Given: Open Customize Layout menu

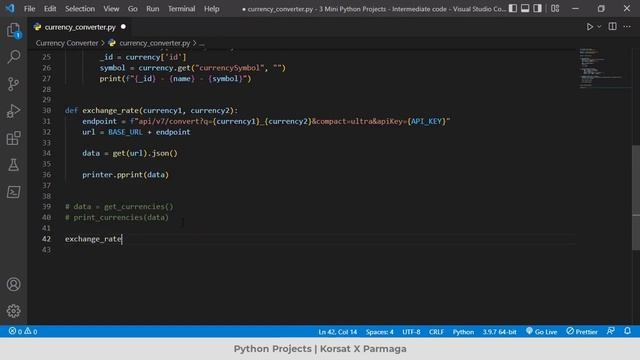Looking at the screenshot, I should point(555,8).
